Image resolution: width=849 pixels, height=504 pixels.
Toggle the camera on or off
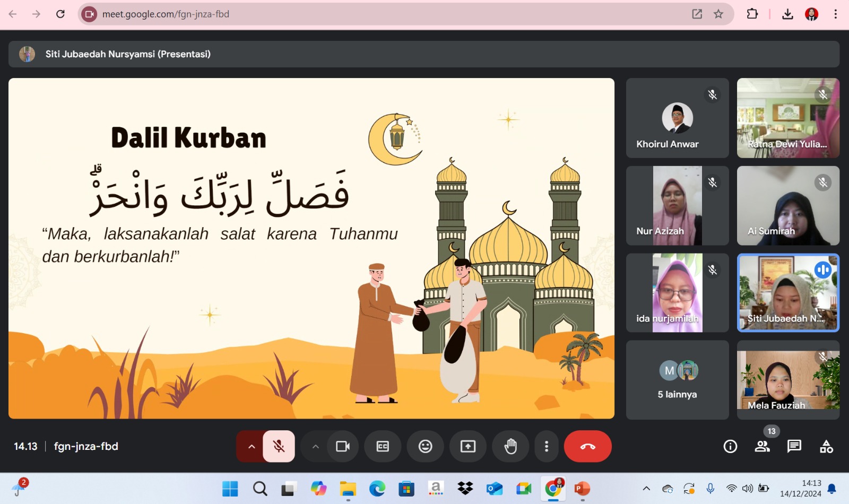[343, 446]
